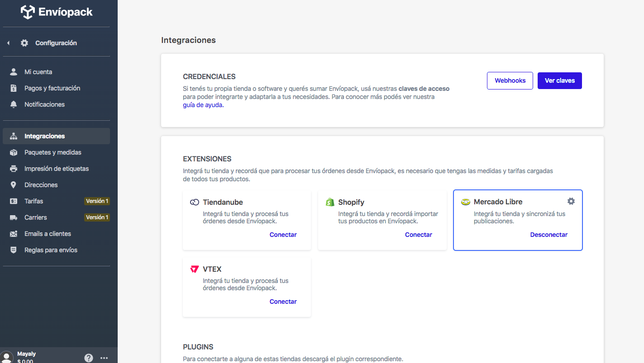Click the Webhooks button

click(510, 80)
